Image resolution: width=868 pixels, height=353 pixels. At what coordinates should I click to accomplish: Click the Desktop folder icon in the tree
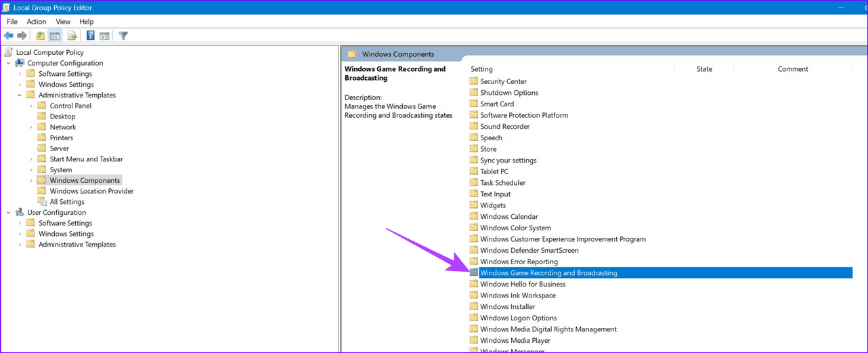tap(42, 117)
